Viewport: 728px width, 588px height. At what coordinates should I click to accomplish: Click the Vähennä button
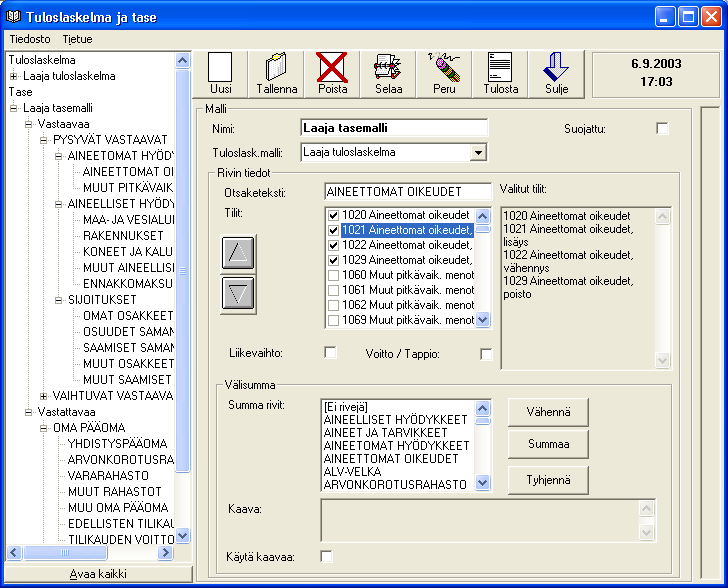click(x=548, y=412)
